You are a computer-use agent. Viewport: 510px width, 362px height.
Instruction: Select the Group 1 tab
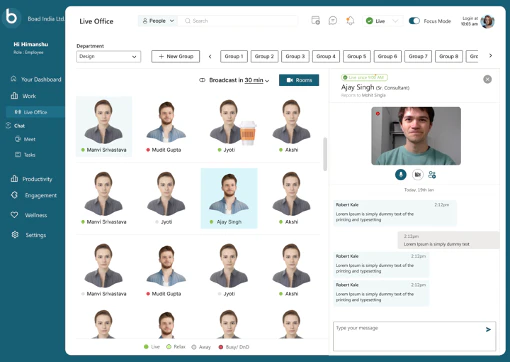tap(234, 56)
